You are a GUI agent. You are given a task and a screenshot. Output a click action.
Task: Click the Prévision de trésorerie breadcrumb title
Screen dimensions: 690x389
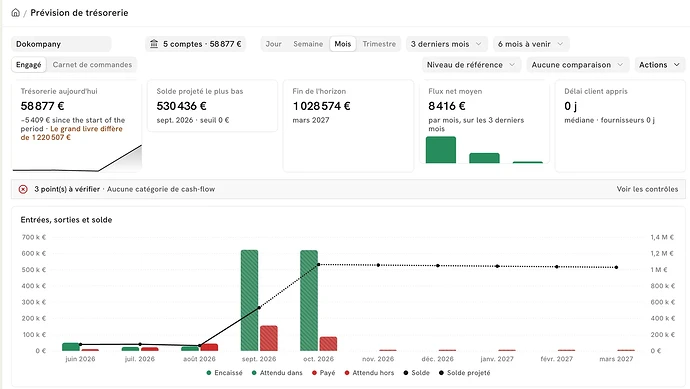[x=79, y=13]
